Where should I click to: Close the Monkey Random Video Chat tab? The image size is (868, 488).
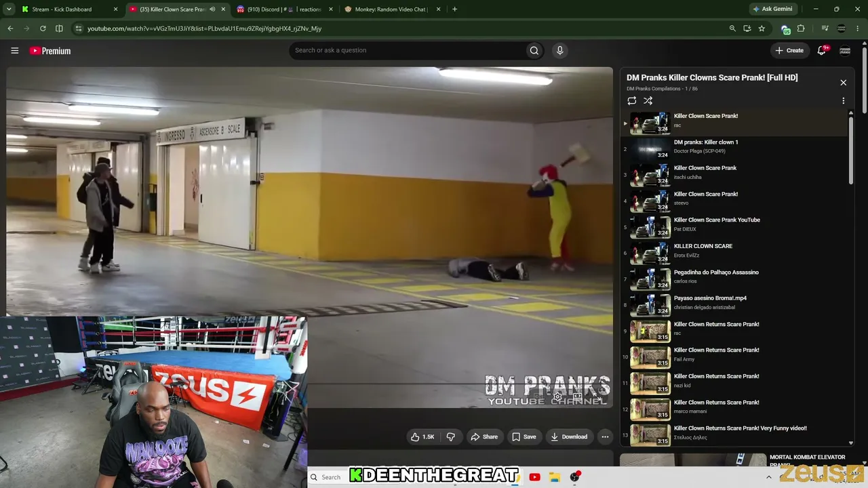438,9
